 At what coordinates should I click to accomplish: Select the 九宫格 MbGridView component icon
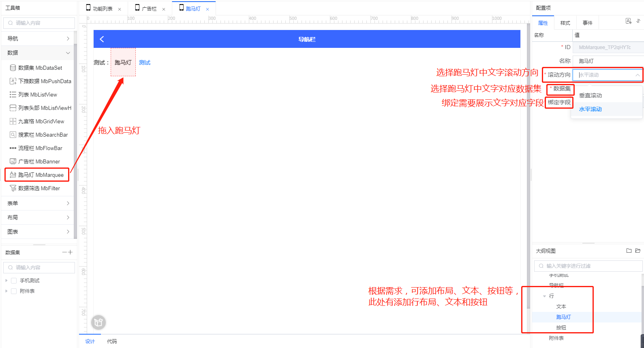tap(13, 121)
